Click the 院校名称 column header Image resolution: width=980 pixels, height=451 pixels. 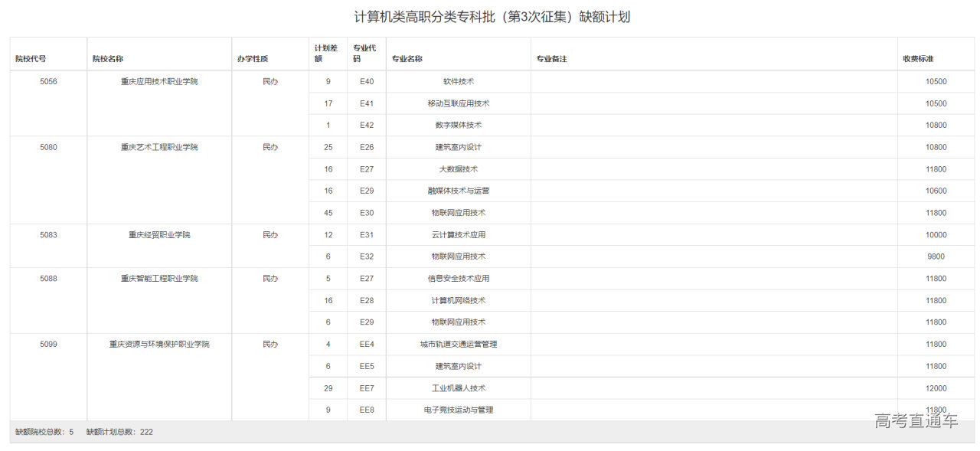click(108, 59)
